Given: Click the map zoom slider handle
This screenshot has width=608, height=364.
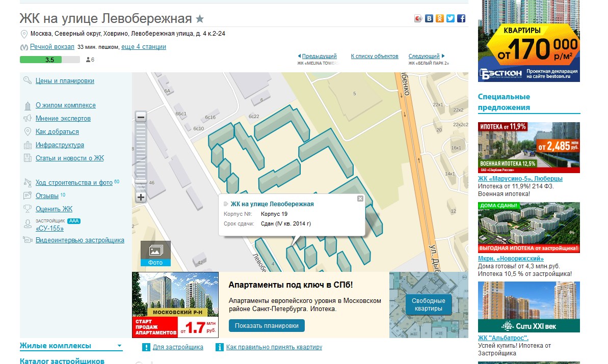Looking at the screenshot, I should (141, 181).
